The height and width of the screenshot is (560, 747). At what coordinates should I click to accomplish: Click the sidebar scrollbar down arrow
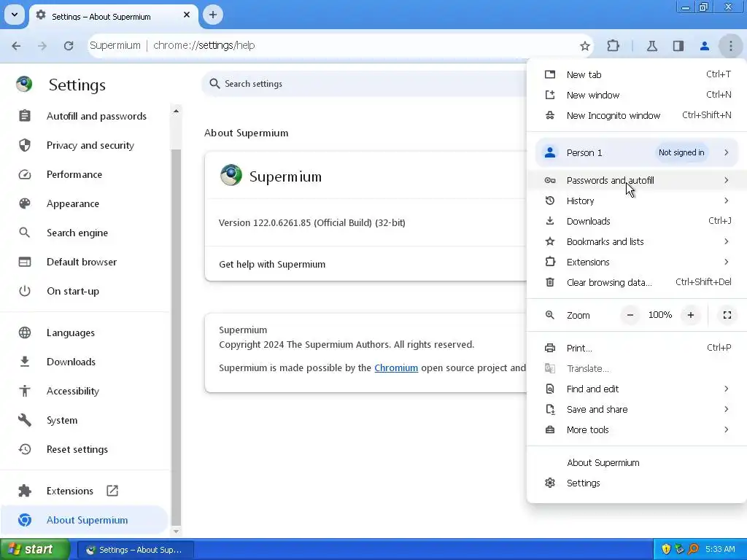pos(177,532)
